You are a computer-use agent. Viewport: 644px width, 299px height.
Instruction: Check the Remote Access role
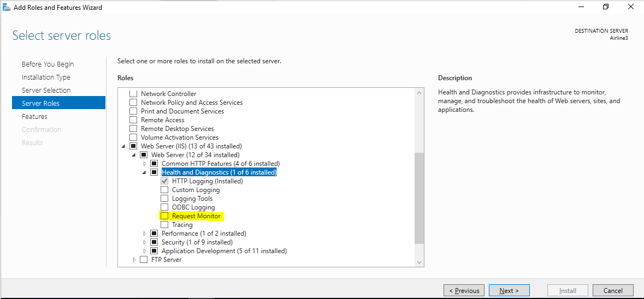click(133, 120)
